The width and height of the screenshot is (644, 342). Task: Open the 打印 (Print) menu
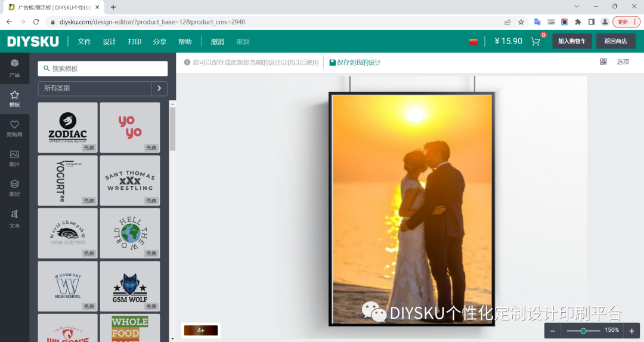(x=134, y=42)
